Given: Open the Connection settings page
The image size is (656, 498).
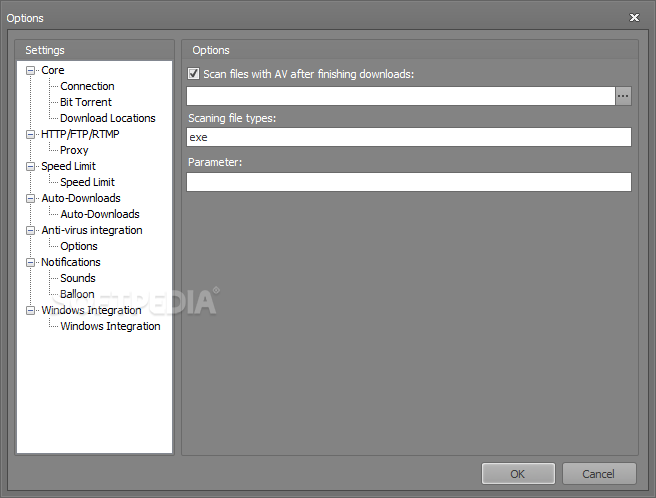Looking at the screenshot, I should click(x=87, y=86).
